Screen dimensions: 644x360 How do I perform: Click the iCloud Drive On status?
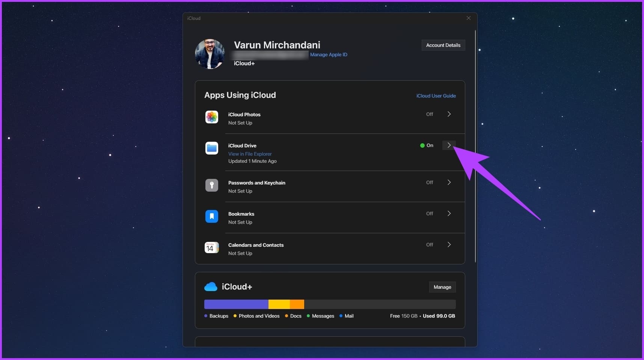tap(427, 145)
